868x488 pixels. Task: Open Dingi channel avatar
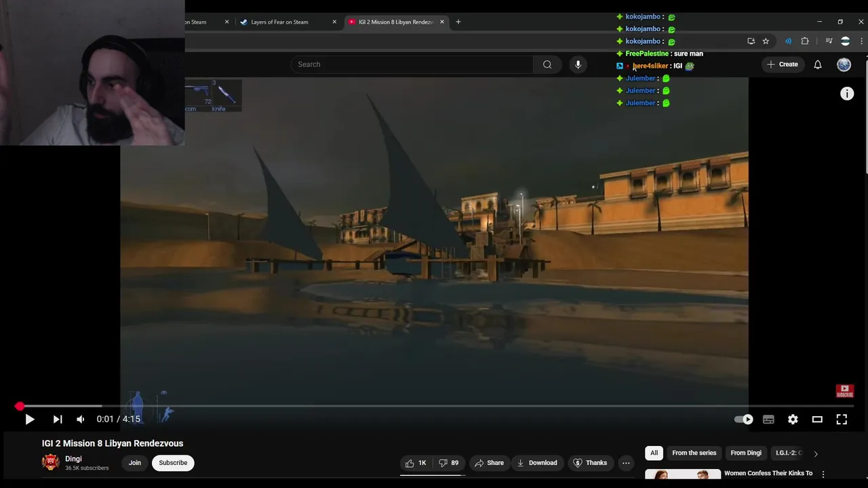click(51, 462)
